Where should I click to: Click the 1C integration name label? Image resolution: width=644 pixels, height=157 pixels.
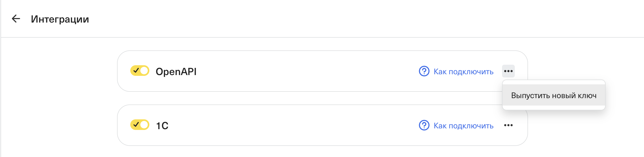point(162,126)
